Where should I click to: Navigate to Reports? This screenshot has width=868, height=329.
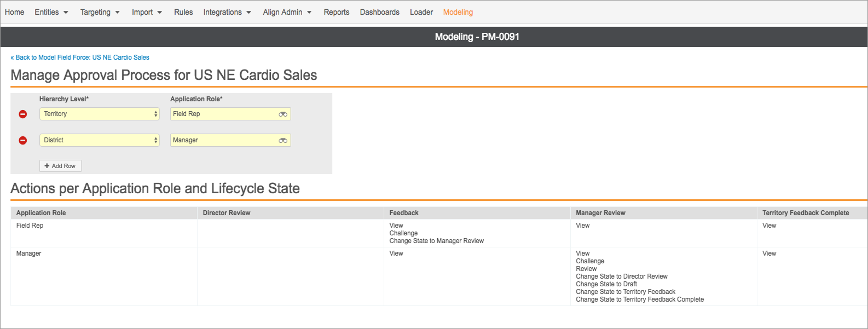(x=336, y=12)
